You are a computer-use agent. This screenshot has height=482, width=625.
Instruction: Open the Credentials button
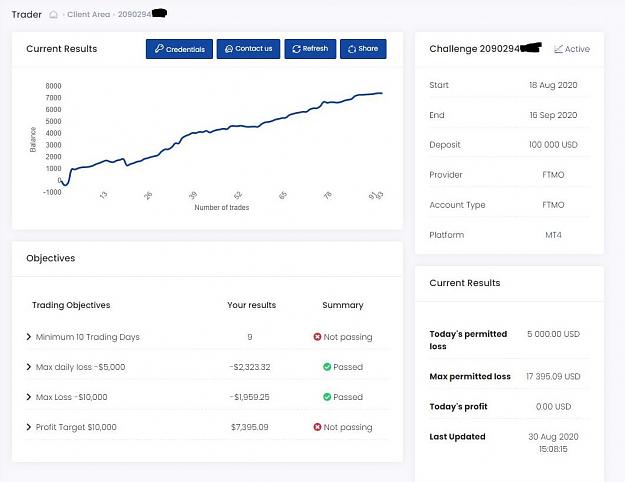point(179,49)
